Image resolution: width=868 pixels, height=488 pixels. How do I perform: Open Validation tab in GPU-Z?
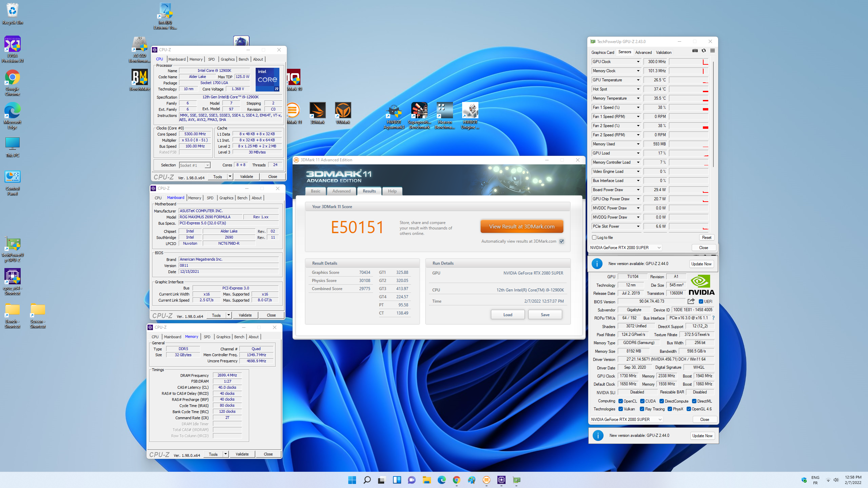pos(664,53)
